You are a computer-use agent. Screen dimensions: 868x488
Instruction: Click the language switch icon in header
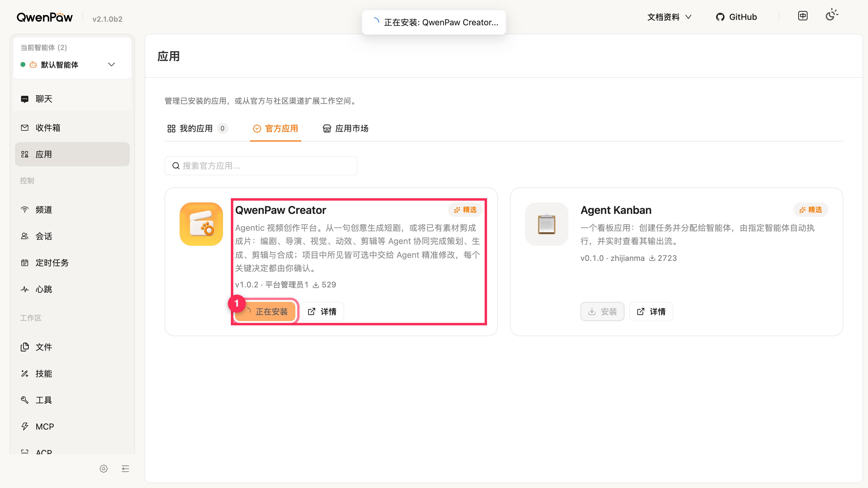[803, 16]
